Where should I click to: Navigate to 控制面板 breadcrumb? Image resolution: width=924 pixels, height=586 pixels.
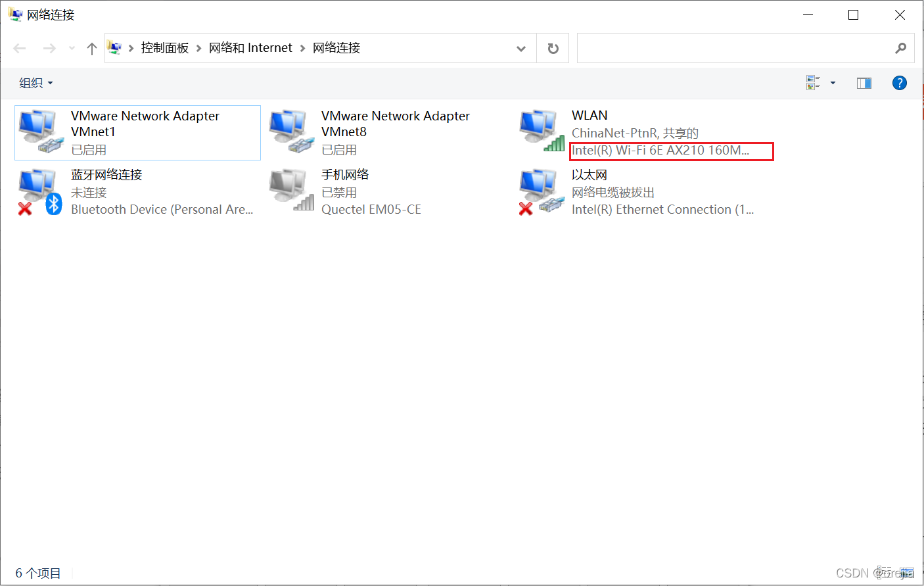tap(165, 48)
